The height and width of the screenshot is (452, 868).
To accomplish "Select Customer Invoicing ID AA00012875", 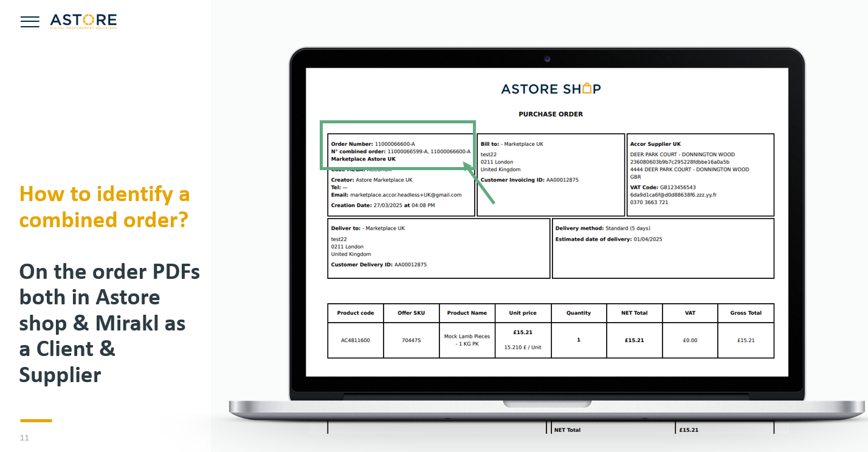I will pyautogui.click(x=529, y=180).
